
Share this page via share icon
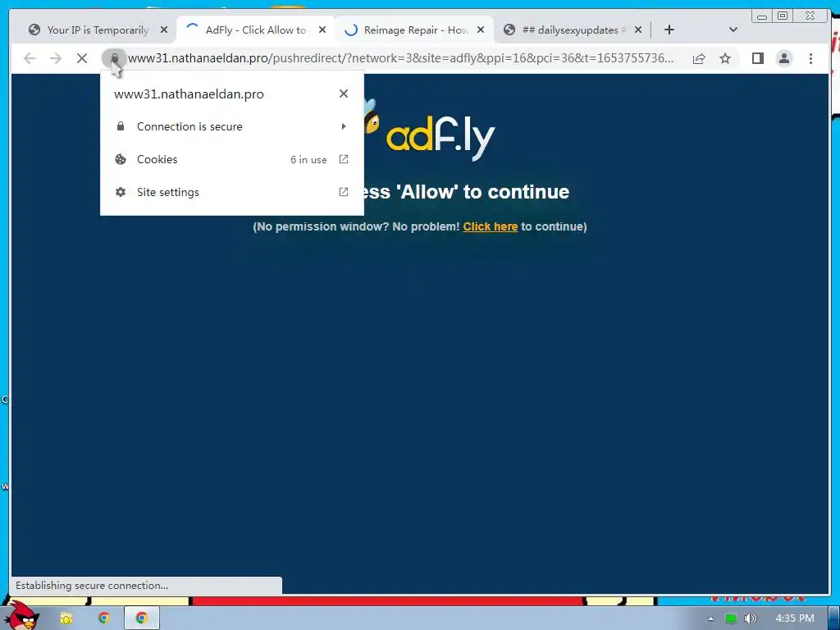(x=699, y=58)
